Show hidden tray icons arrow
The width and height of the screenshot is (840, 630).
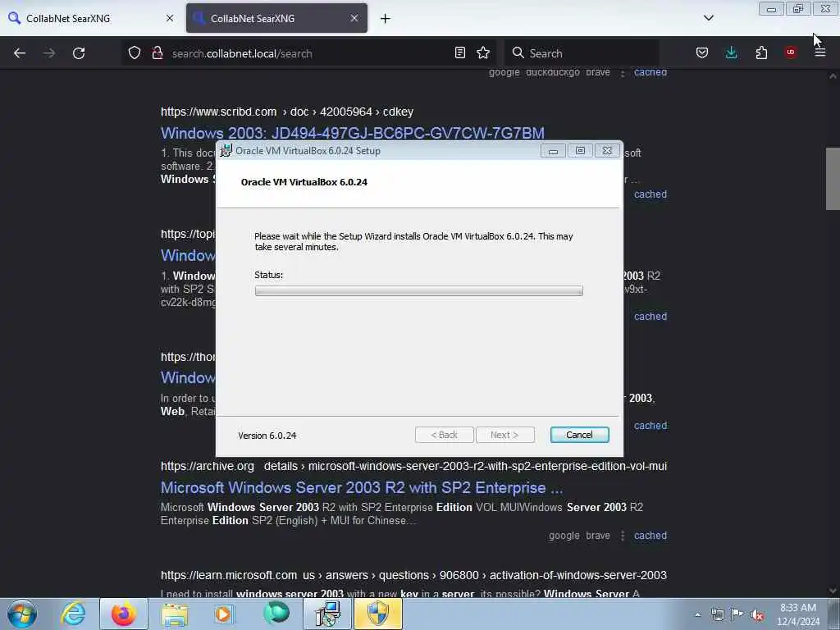pos(697,614)
